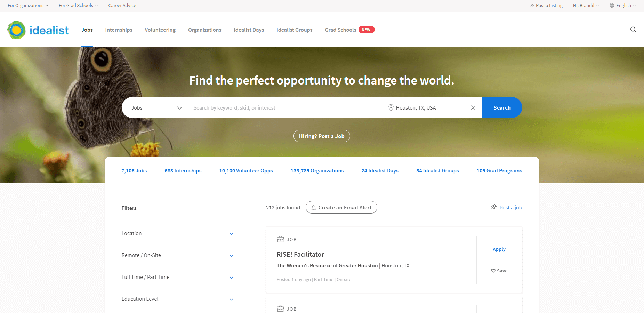Image resolution: width=644 pixels, height=313 pixels.
Task: Click Create an Email Alert button
Action: tap(341, 207)
